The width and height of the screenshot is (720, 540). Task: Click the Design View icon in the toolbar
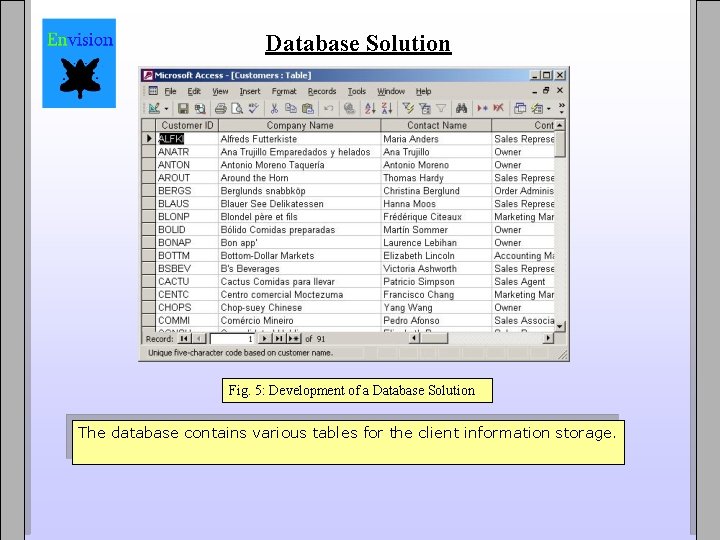[154, 109]
